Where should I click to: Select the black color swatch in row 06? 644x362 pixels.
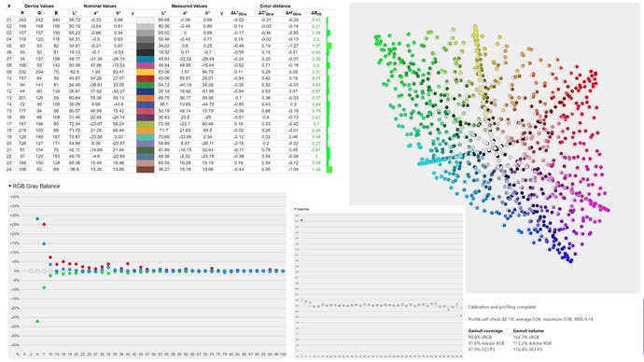145,52
